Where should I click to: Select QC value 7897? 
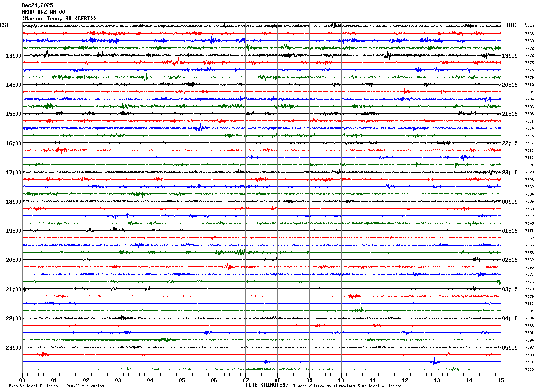[529, 348]
